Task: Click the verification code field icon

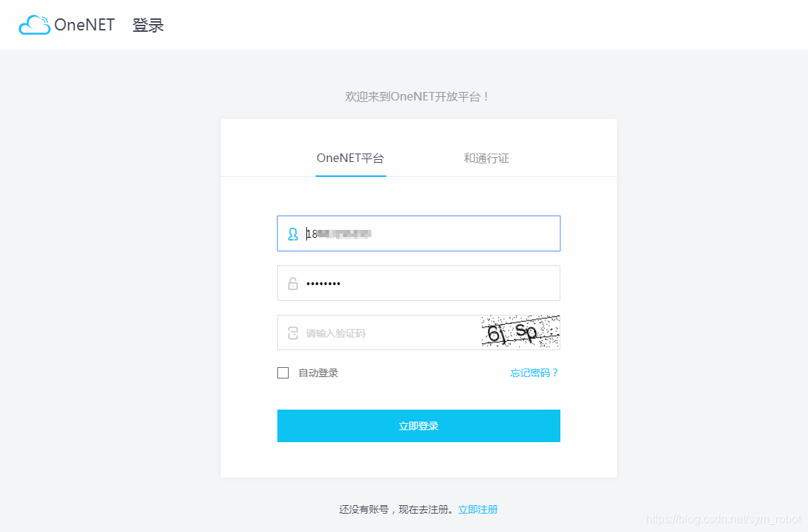Action: 293,332
